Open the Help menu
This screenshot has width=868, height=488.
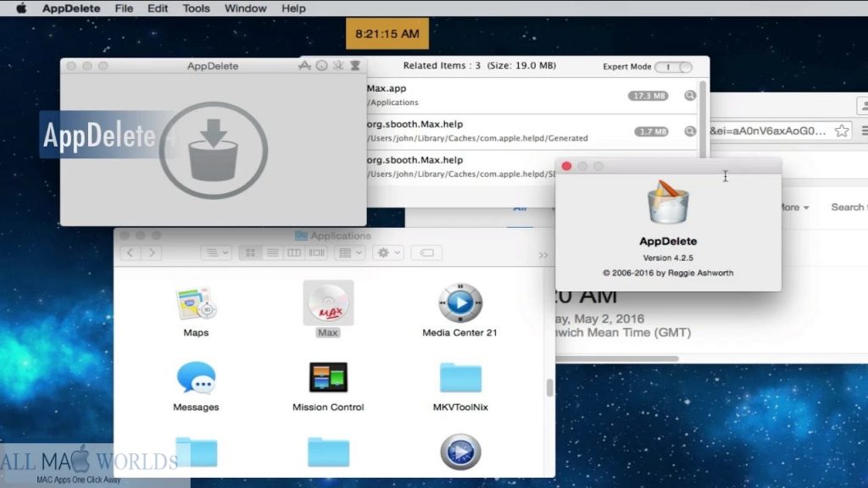click(x=293, y=8)
